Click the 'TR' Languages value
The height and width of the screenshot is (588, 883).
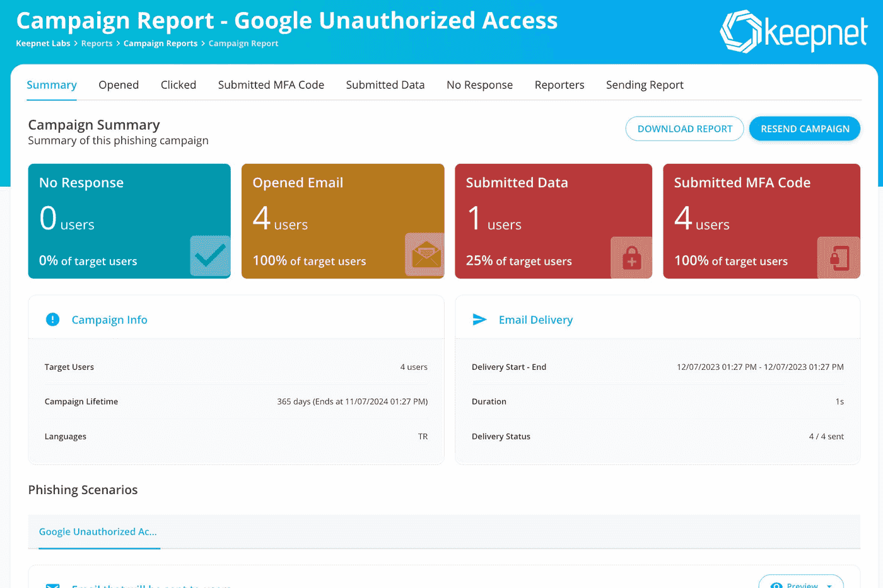click(x=423, y=436)
